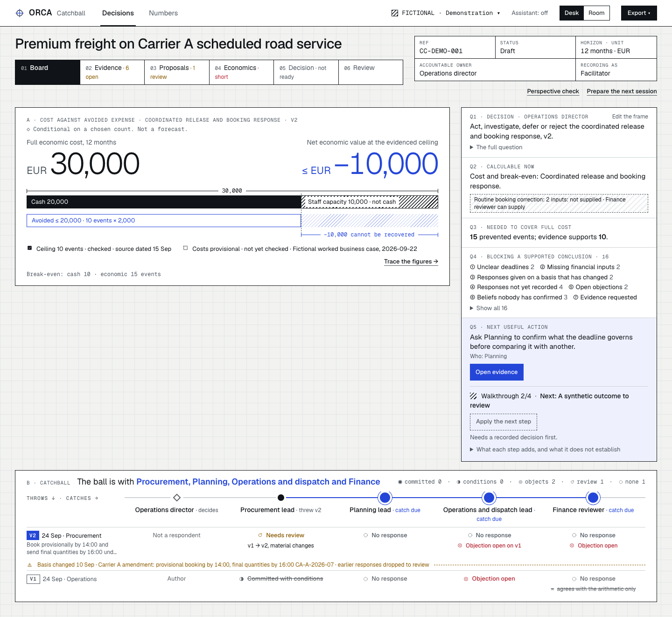Click the Cash 20,000 black bar
This screenshot has width=672, height=617.
coord(164,202)
